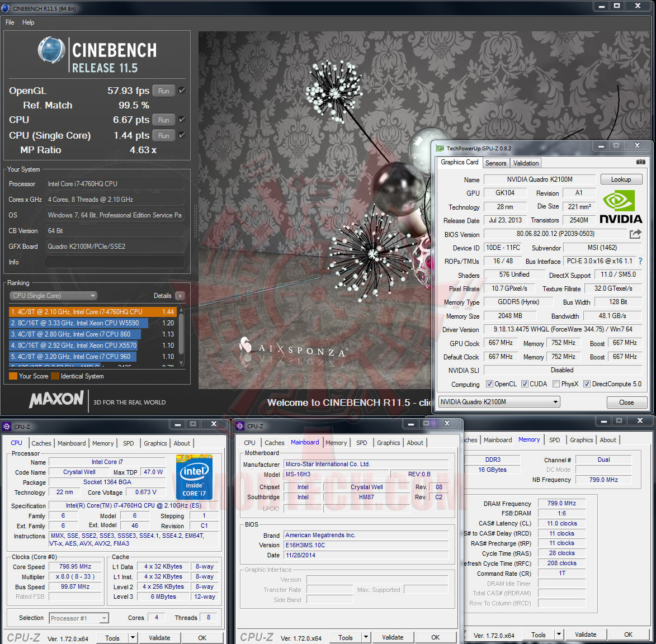
Task: Open the SPD tab in the Memory CPU-Z window
Action: [x=555, y=440]
